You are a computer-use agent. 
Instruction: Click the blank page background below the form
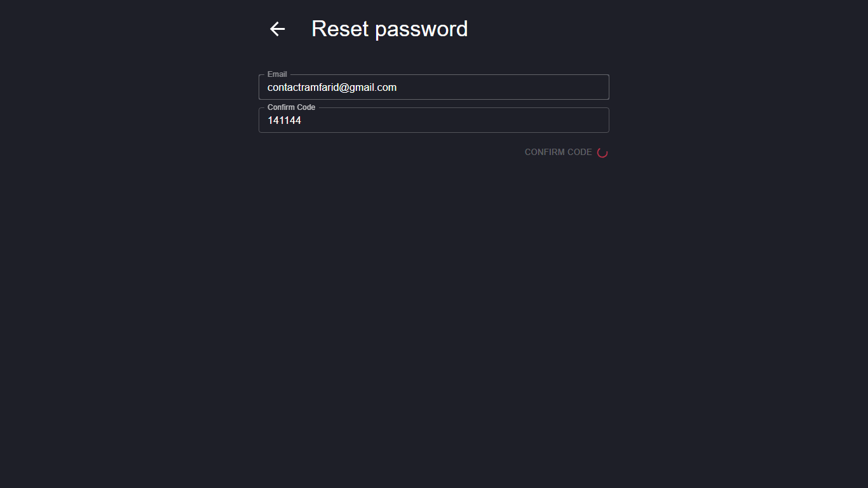(434, 318)
